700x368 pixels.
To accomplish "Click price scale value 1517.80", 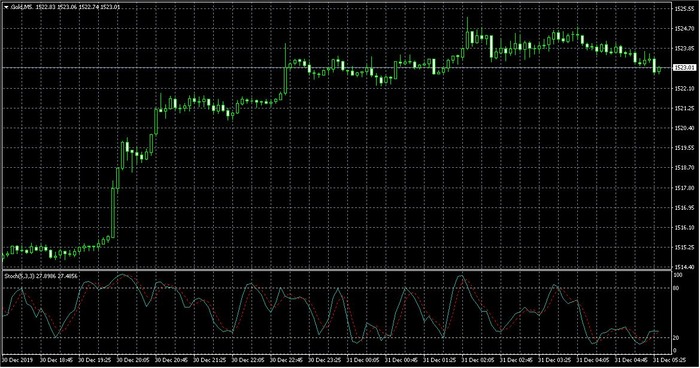I will coord(684,188).
